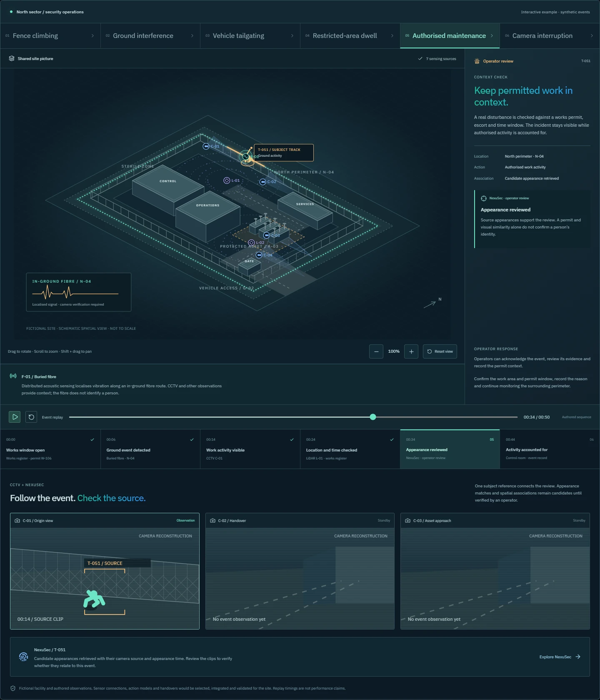Open the Explore NexuSec link
Viewport: 600px width, 700px height.
(x=560, y=657)
